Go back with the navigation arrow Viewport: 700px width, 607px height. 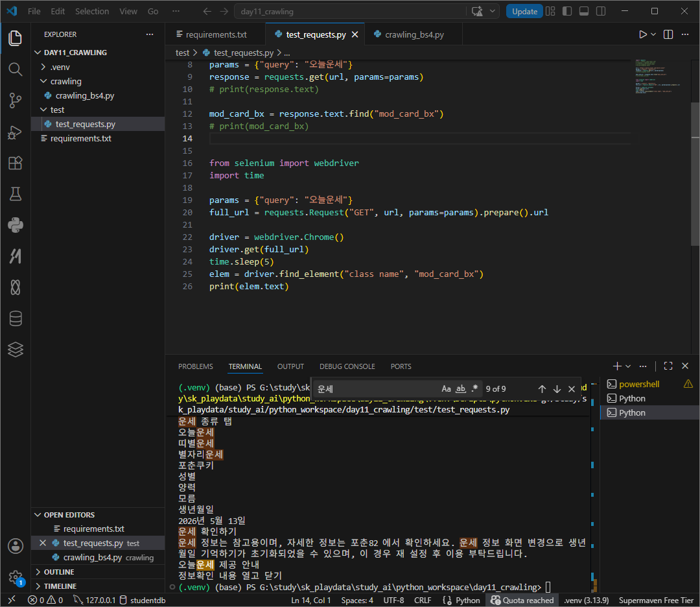tap(207, 11)
